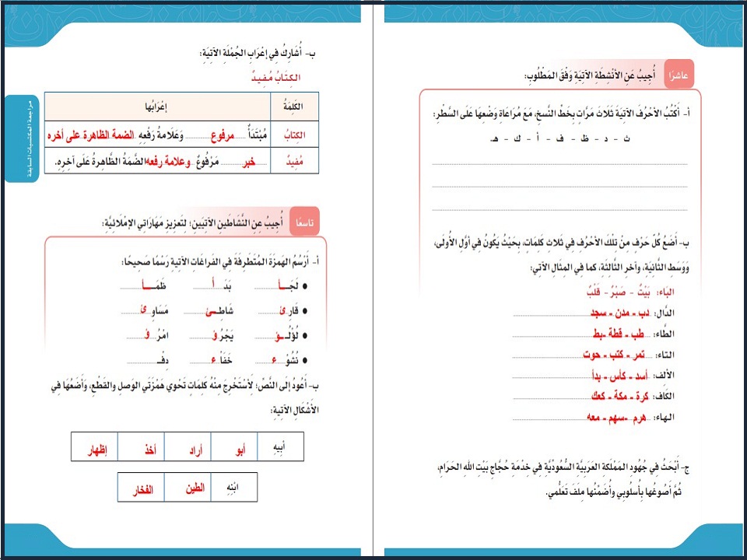Click the red table cell word "مفيدٌ"
Viewport: 747px width, 560px height.
coord(294,162)
